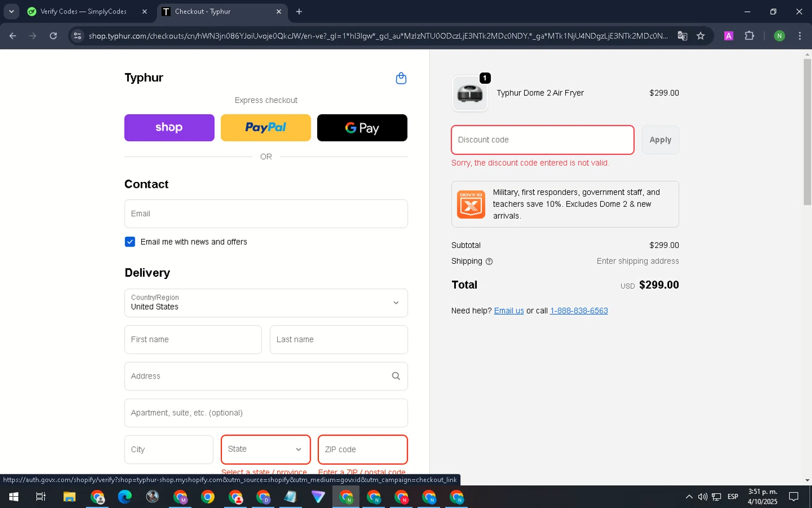This screenshot has width=812, height=508.
Task: Click the $299.00 total amount
Action: coord(659,285)
